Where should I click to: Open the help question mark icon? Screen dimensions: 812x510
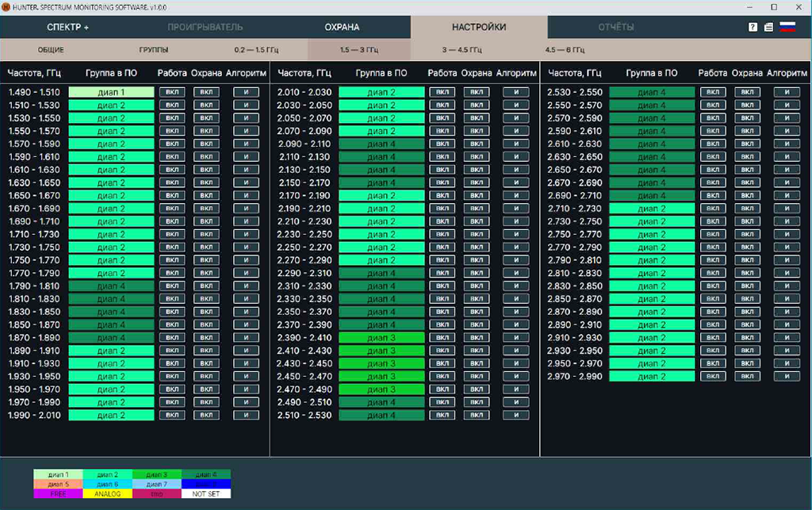tap(753, 27)
